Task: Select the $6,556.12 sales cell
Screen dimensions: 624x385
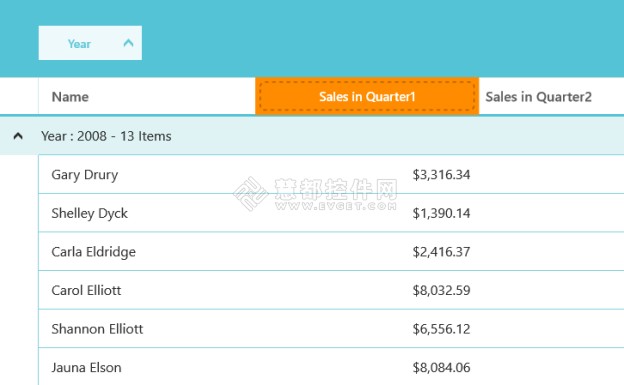Action: pos(367,329)
